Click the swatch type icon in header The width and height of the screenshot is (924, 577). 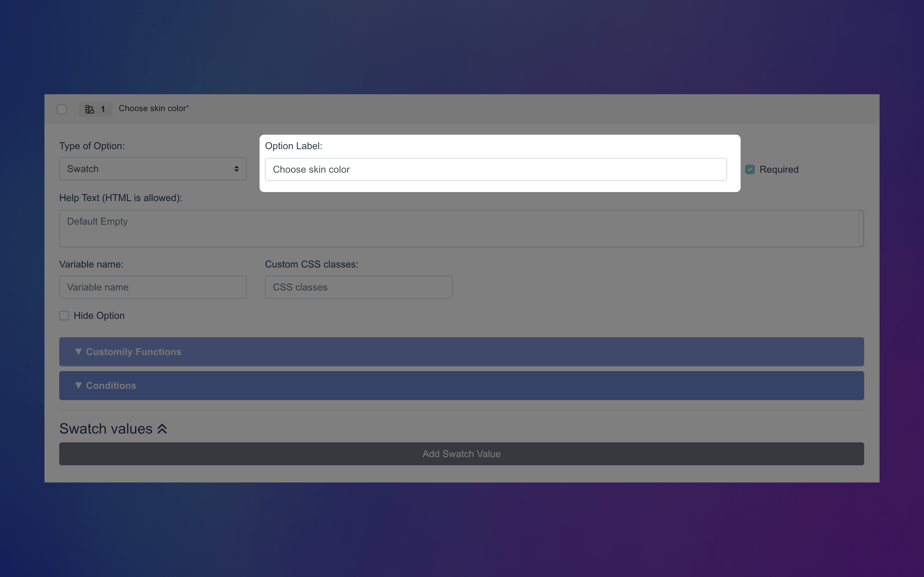(x=89, y=110)
